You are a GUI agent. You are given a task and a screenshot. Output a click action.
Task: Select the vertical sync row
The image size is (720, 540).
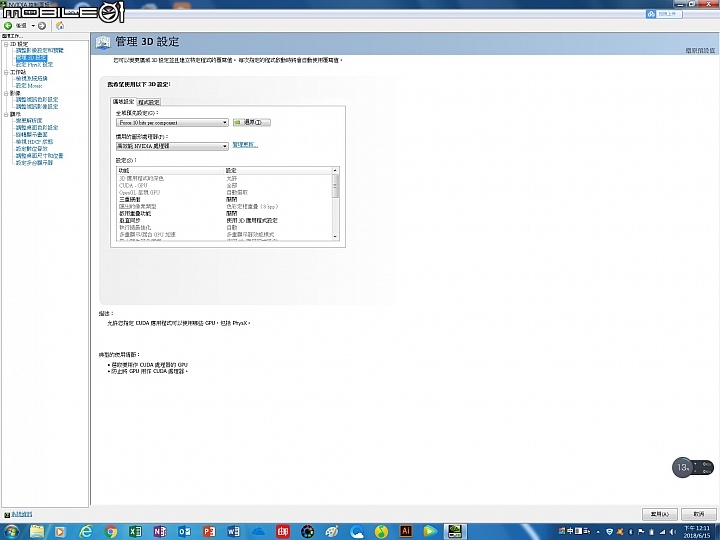pos(225,220)
